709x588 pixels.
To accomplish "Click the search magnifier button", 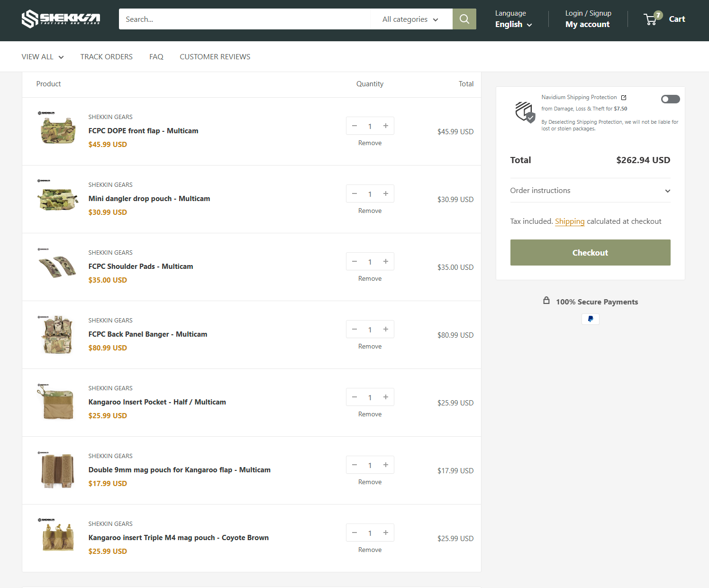I will [x=464, y=19].
